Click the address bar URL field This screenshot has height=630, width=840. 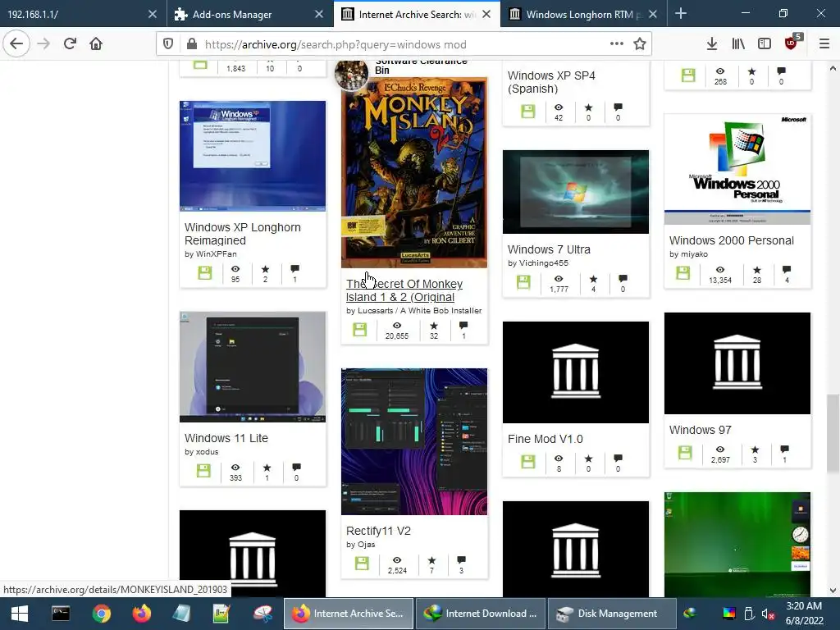point(402,44)
